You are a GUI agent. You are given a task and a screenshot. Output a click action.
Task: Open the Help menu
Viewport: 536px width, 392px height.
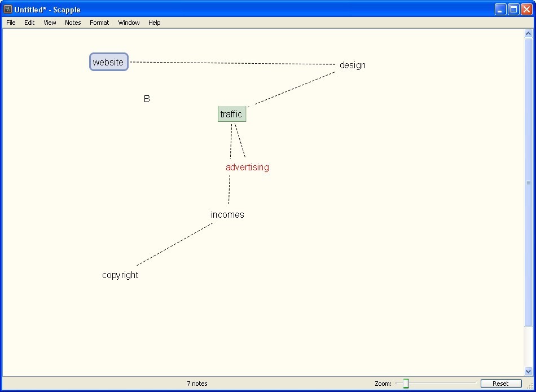click(154, 23)
